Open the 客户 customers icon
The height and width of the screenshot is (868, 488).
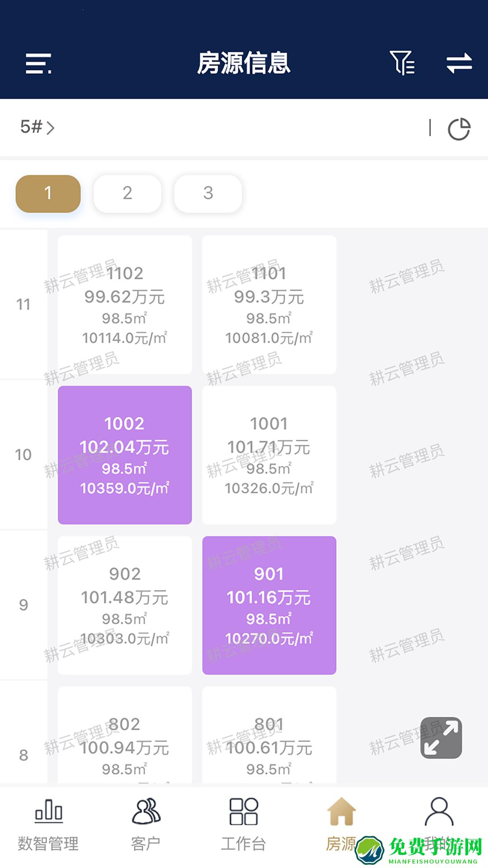pos(145,811)
